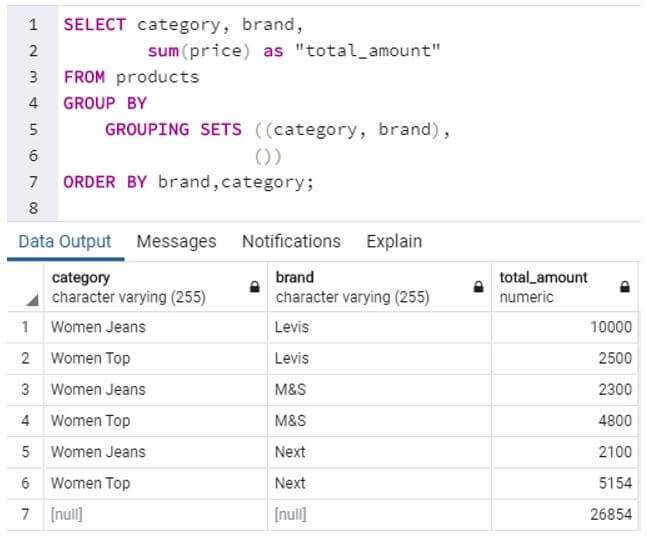Click the M&S brand cell in row 4

(x=291, y=421)
